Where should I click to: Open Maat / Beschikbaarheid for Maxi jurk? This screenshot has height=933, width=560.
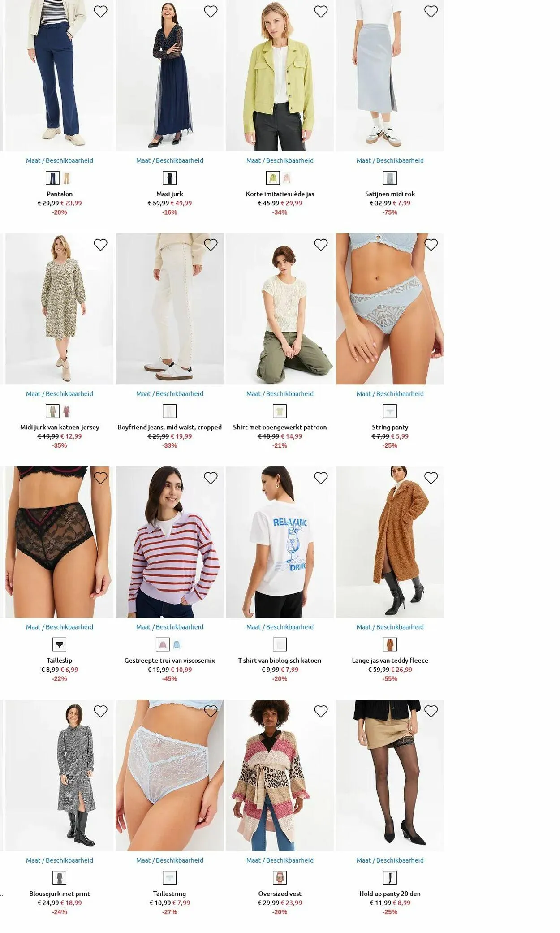pyautogui.click(x=170, y=160)
